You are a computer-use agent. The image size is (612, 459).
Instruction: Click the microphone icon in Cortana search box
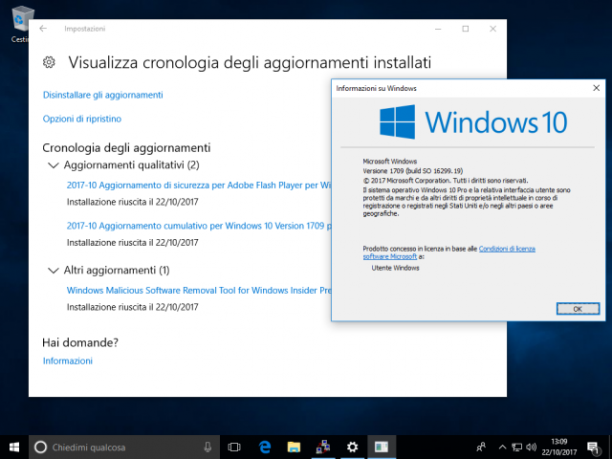coord(208,447)
